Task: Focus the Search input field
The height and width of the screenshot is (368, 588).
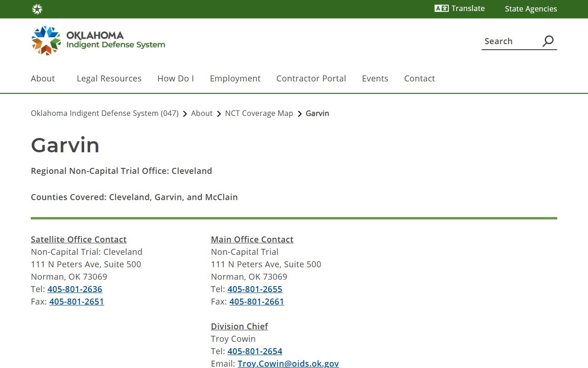Action: tap(511, 41)
